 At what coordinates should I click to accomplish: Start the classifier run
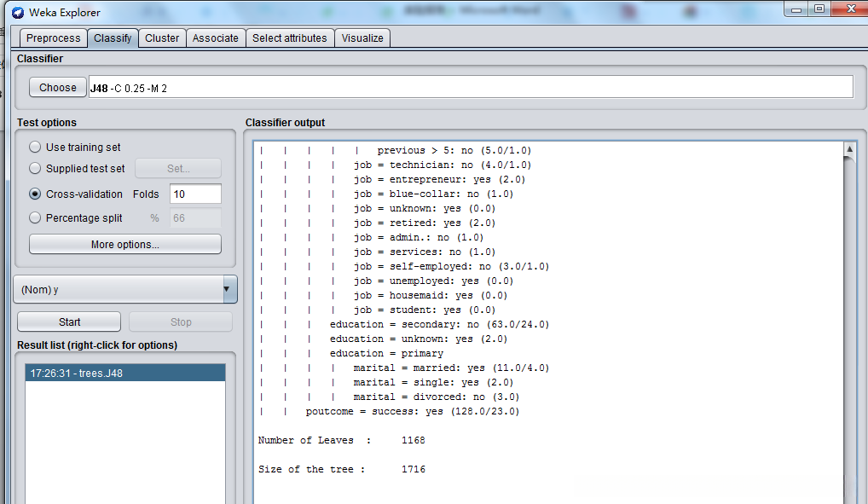tap(69, 322)
